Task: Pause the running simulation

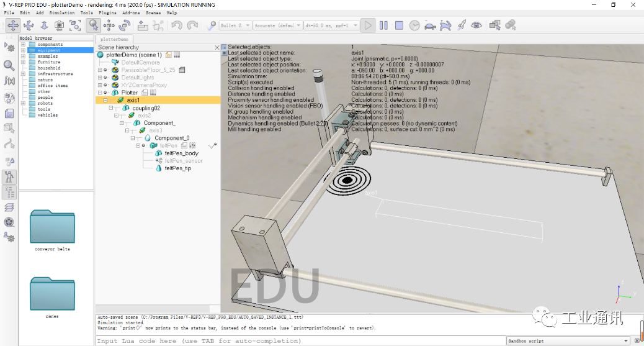Action: 383,25
